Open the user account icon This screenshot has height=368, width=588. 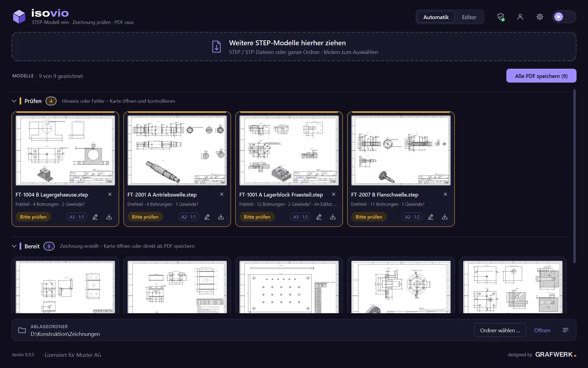pyautogui.click(x=520, y=17)
